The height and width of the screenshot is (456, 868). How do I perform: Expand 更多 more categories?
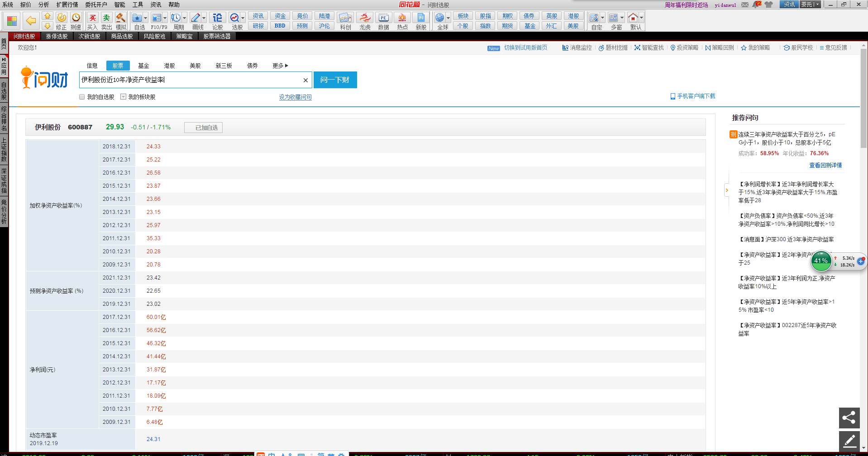280,66
